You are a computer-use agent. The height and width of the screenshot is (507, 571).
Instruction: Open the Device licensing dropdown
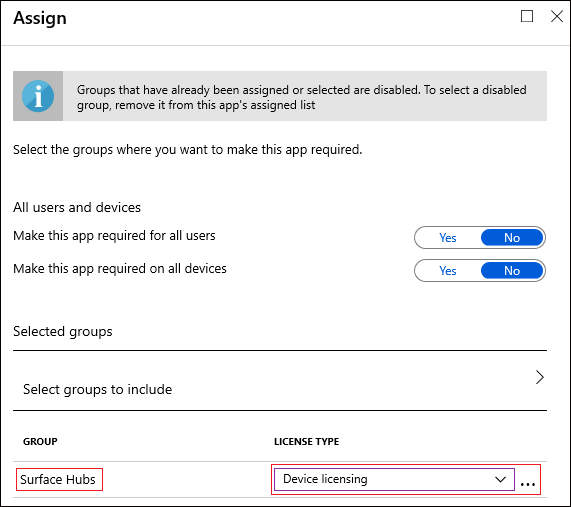tap(394, 479)
